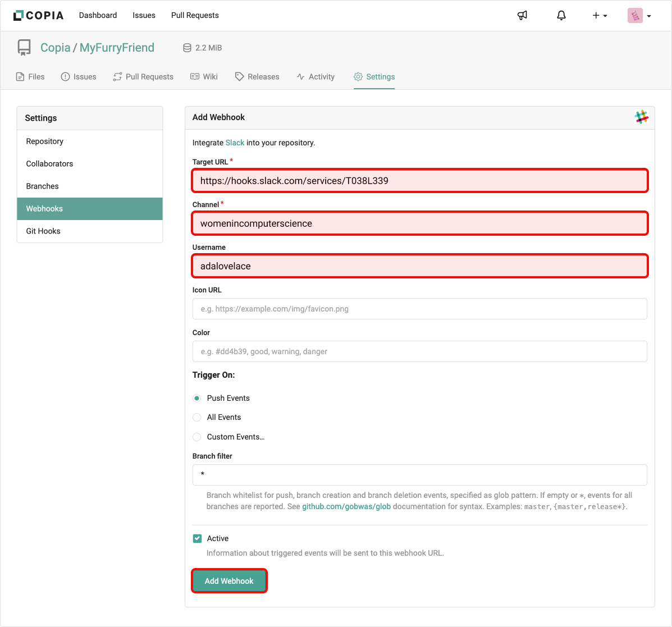Go to Dashboard in top navigation
Screen dimensions: 672x627
[98, 15]
